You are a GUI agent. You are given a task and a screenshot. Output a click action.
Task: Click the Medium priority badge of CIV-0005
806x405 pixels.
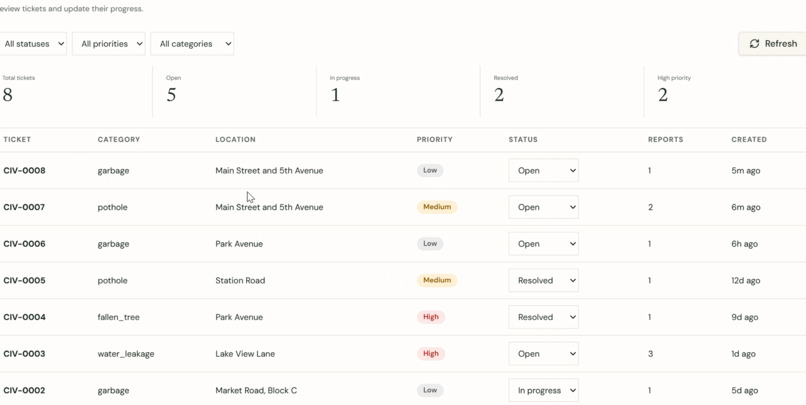coord(437,281)
